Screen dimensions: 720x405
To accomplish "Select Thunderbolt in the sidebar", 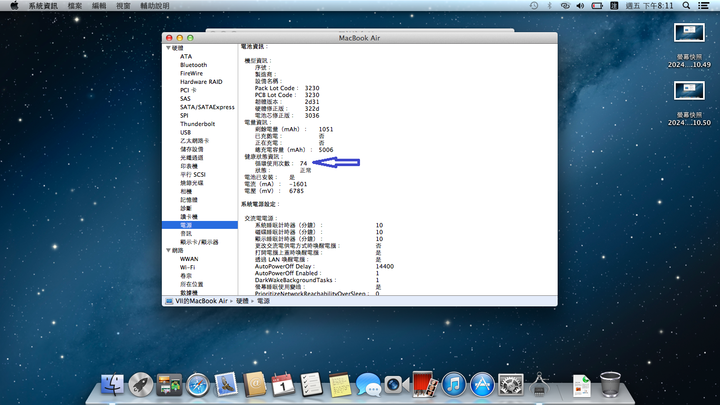I will 197,124.
